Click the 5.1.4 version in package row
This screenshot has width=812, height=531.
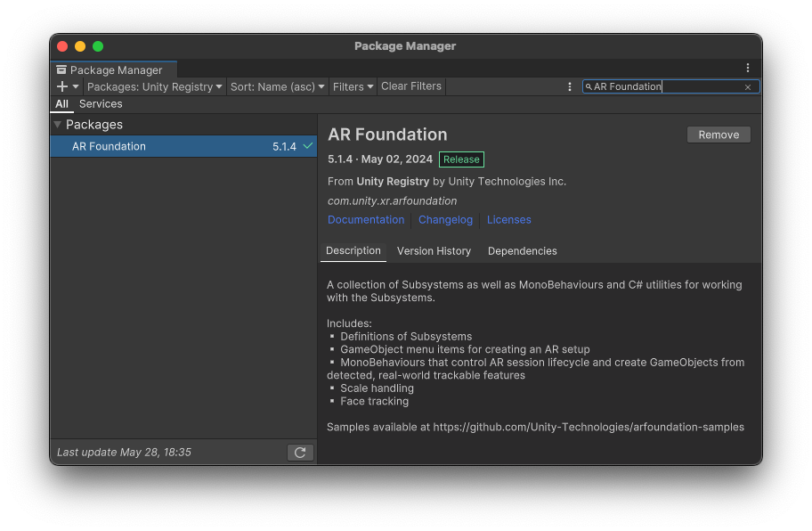[284, 147]
